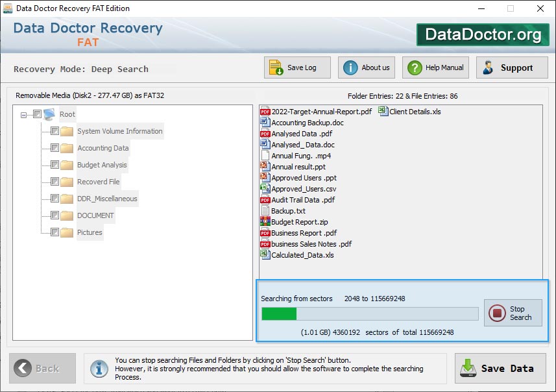Click PDF icon of business Sales Notes .pdf
Viewport: 556px width, 392px height.
[265, 244]
